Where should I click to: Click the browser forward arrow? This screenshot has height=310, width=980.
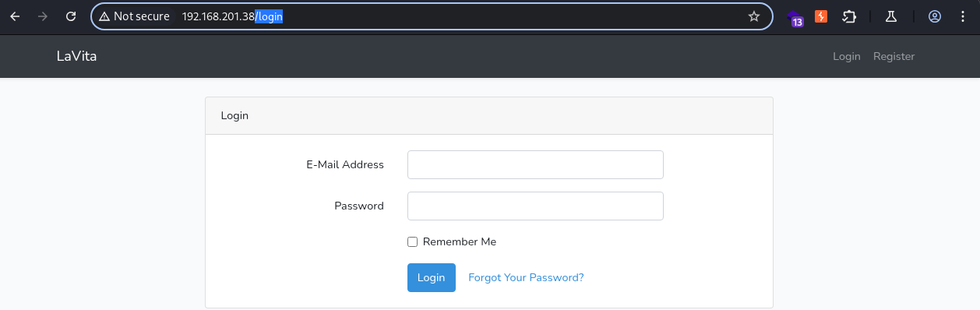(43, 16)
